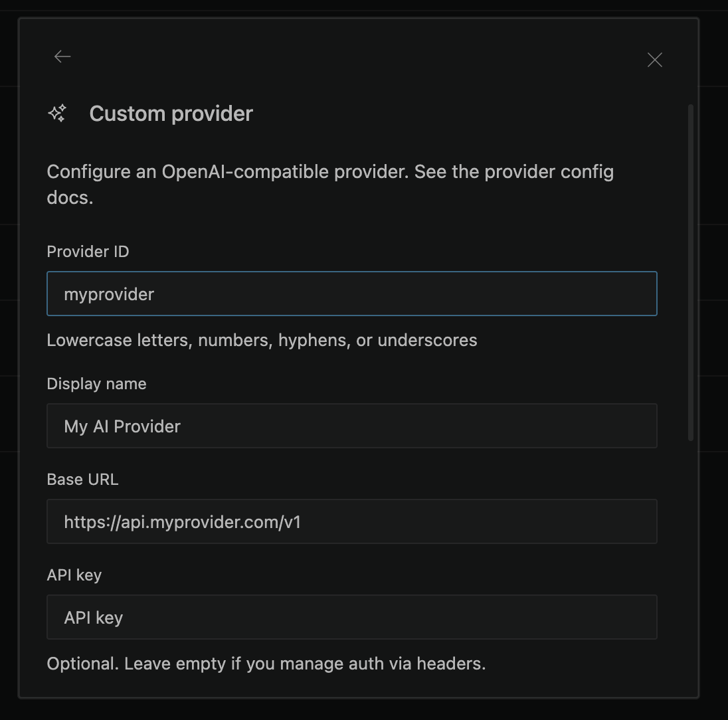Click the Display name label
Viewport: 728px width, 720px height.
(x=96, y=384)
